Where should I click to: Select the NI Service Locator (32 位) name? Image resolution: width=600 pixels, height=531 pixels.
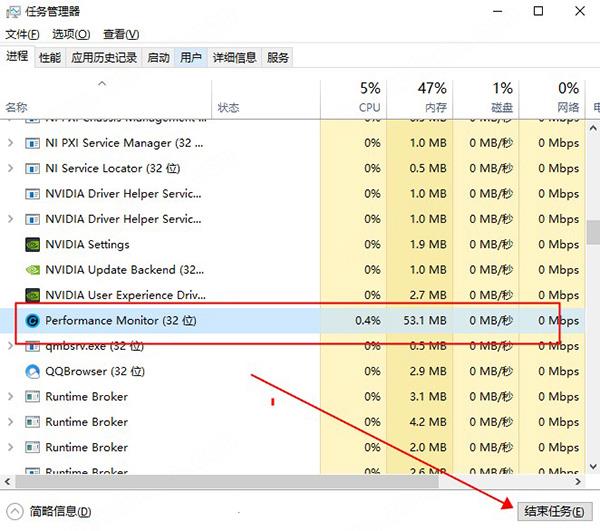point(113,169)
